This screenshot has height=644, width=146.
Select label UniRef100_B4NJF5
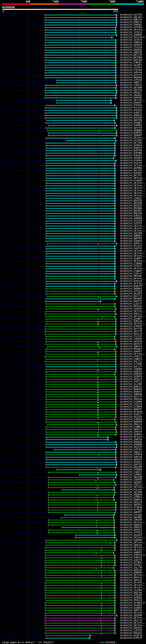click(x=131, y=286)
